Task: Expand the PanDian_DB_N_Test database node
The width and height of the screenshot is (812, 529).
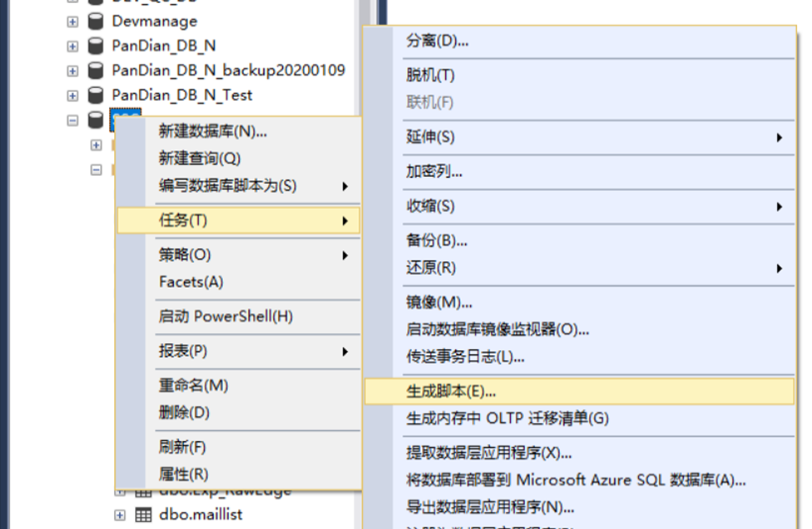Action: click(72, 96)
